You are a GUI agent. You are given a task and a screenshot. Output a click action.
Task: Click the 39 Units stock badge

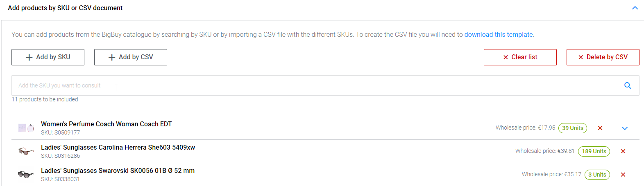click(x=572, y=128)
